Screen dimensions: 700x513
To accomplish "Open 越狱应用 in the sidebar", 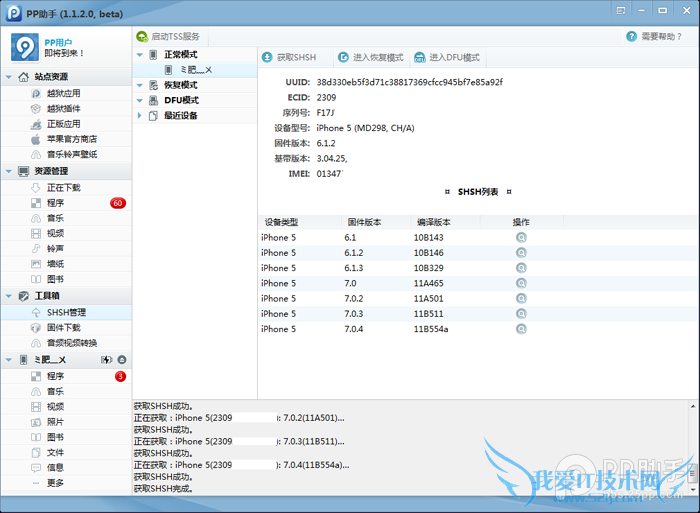I will (64, 93).
